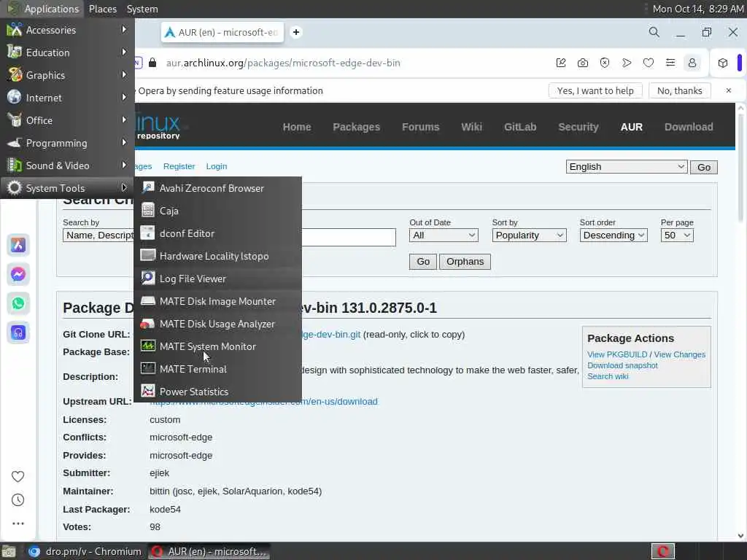Open MATE Terminal from menu
The width and height of the screenshot is (747, 560).
click(x=217, y=369)
